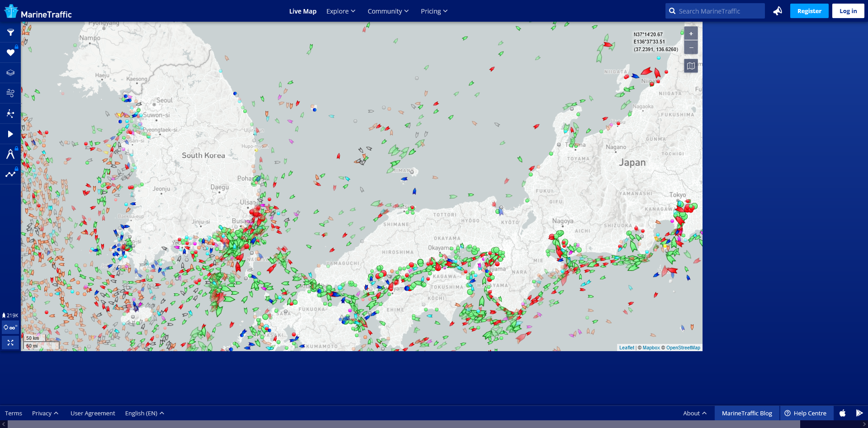Click the Nagano city label
Viewport: 868px width, 428px height.
(616, 147)
